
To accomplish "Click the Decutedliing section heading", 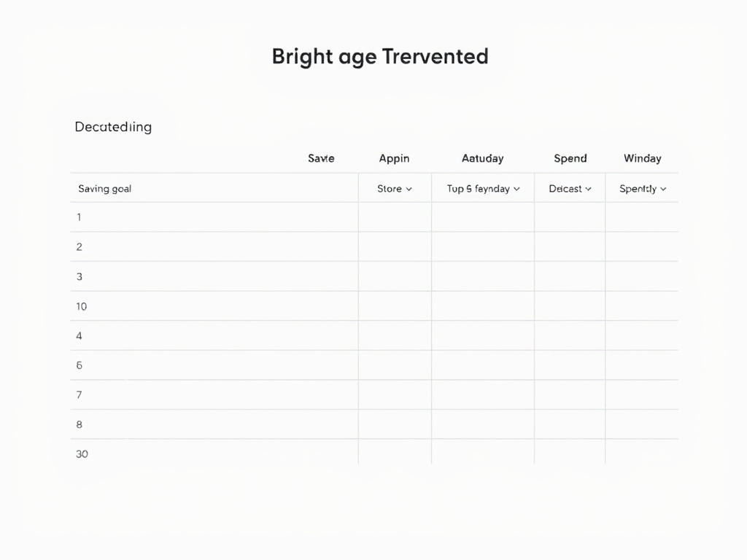I will [113, 127].
